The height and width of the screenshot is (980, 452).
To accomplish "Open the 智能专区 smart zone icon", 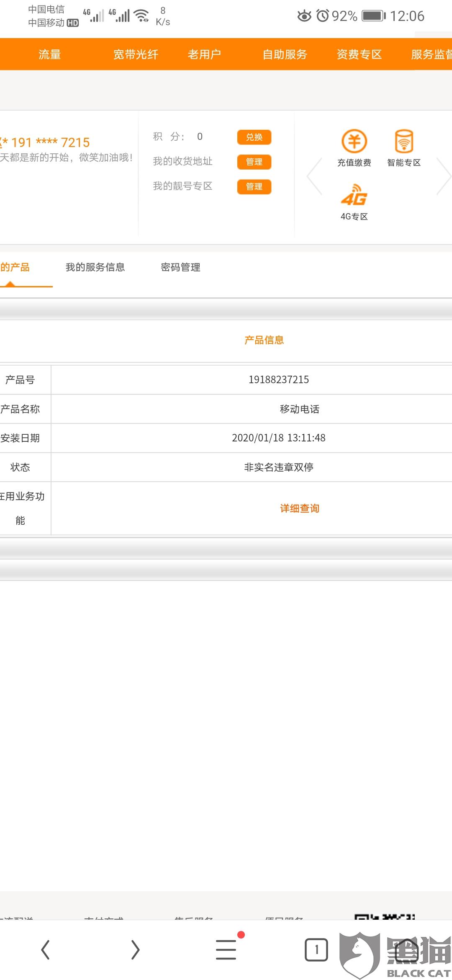I will tap(404, 148).
